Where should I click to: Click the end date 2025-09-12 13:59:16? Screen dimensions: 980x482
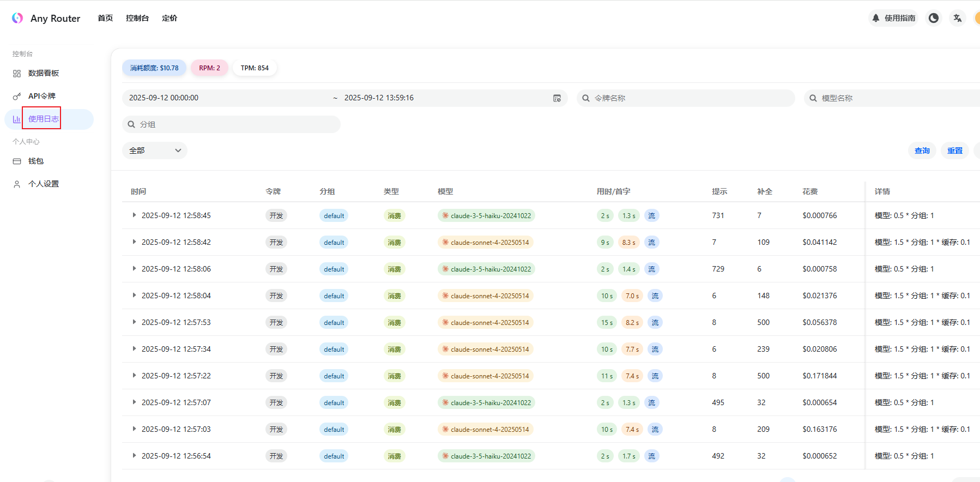(379, 98)
